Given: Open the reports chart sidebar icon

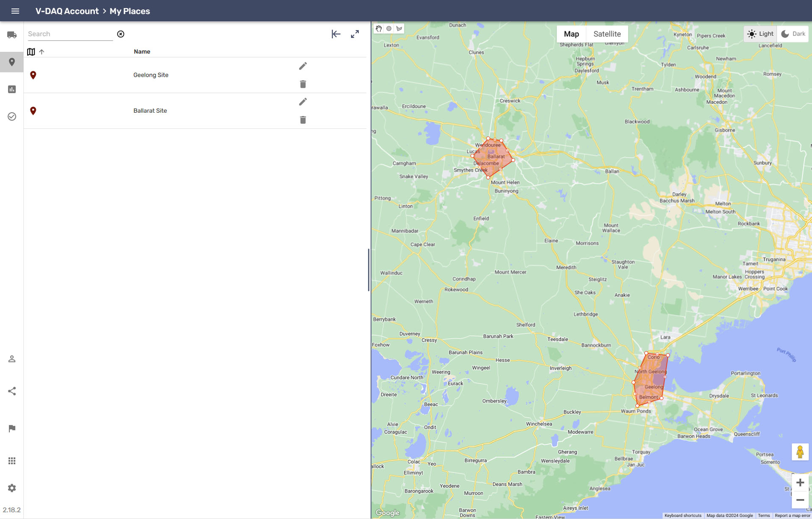Looking at the screenshot, I should pyautogui.click(x=12, y=89).
